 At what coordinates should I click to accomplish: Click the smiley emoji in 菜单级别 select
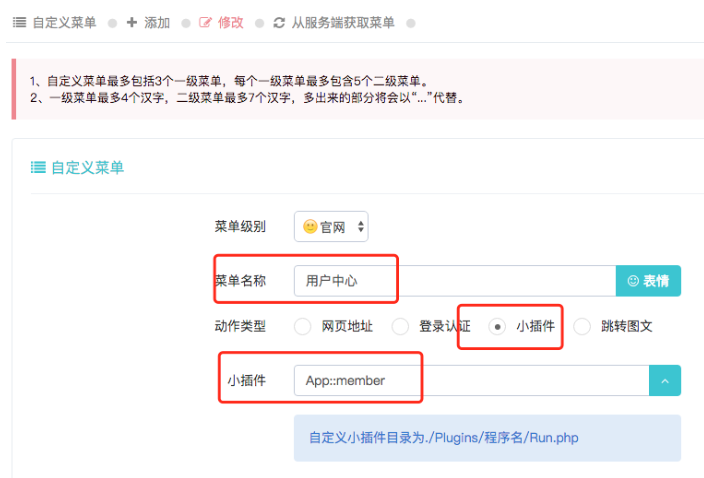click(310, 226)
